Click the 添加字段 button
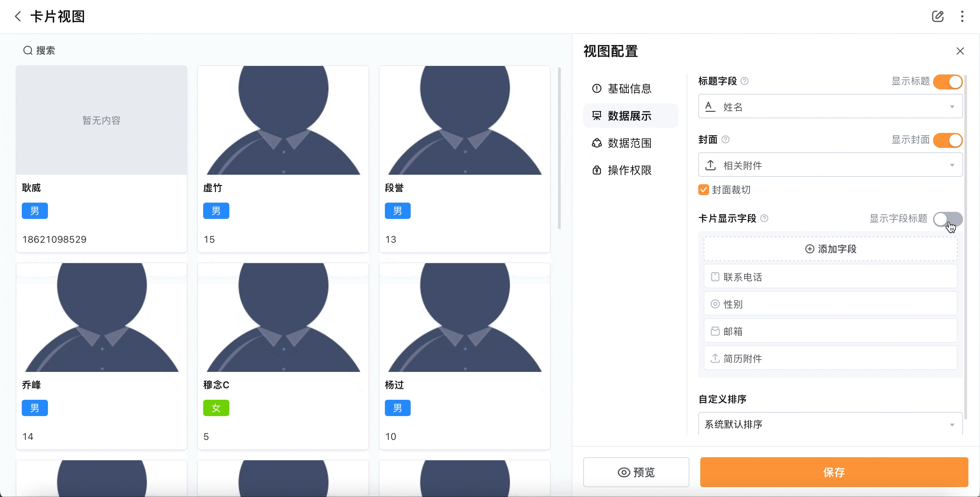Screen dimensions: 980x497 point(830,249)
